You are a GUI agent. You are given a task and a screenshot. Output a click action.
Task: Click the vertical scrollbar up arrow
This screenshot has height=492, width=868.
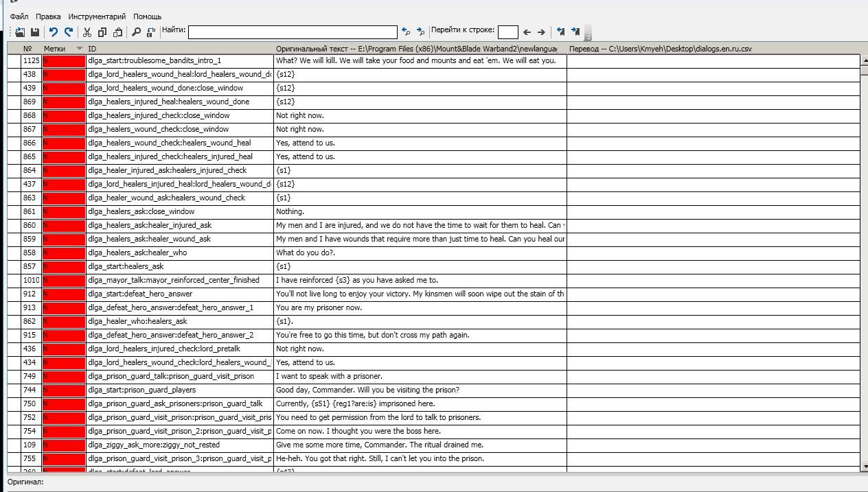point(864,60)
